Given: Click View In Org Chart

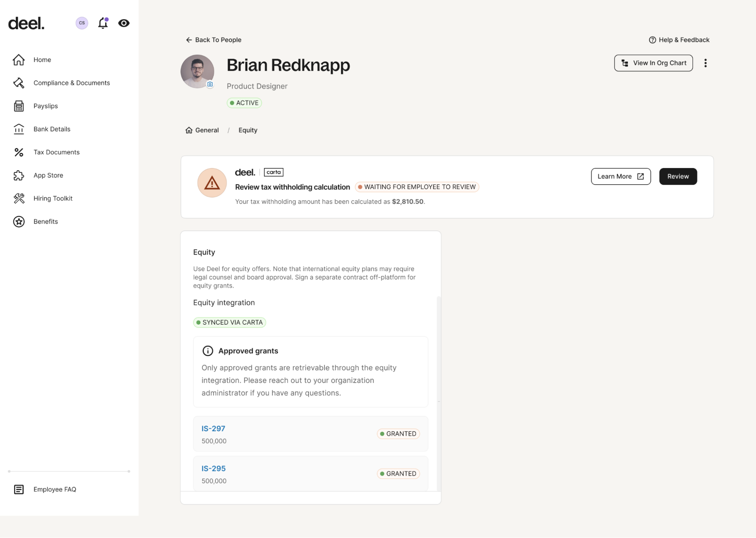Looking at the screenshot, I should (x=653, y=63).
